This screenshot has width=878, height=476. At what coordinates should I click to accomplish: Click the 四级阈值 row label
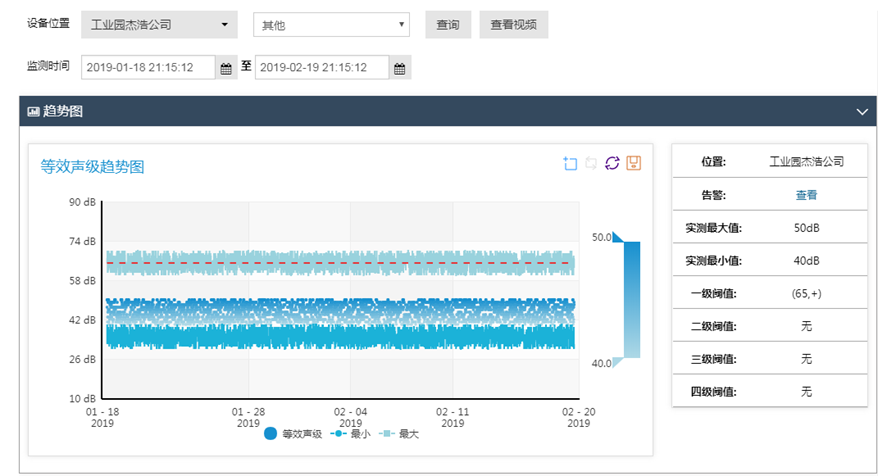713,391
